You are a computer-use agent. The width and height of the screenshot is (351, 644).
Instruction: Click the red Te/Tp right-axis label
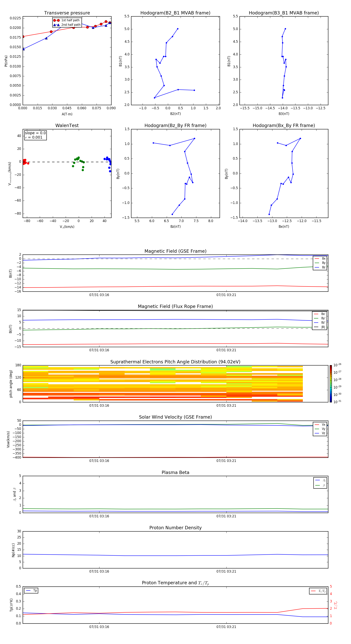click(x=336, y=605)
